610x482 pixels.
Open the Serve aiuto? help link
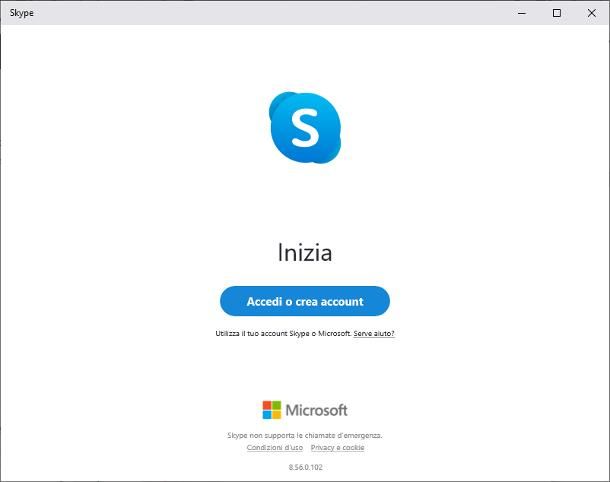click(x=374, y=333)
